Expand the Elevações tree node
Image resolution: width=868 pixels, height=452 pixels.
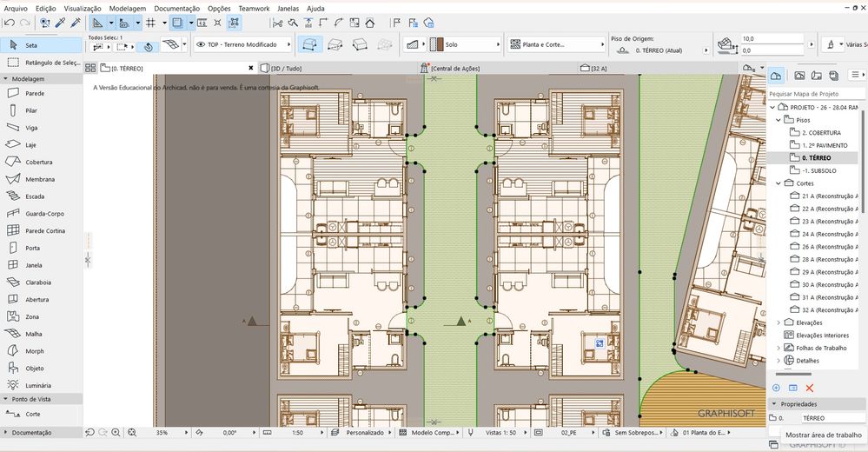pos(778,322)
